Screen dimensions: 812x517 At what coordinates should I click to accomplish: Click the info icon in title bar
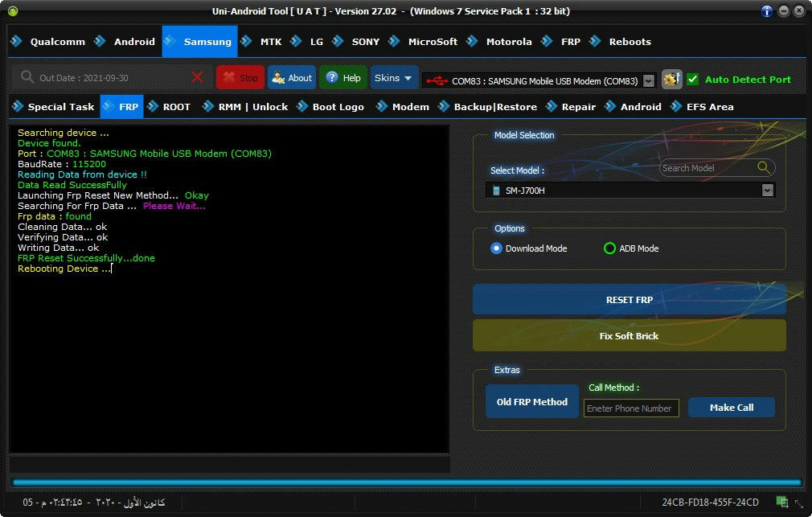pos(768,10)
